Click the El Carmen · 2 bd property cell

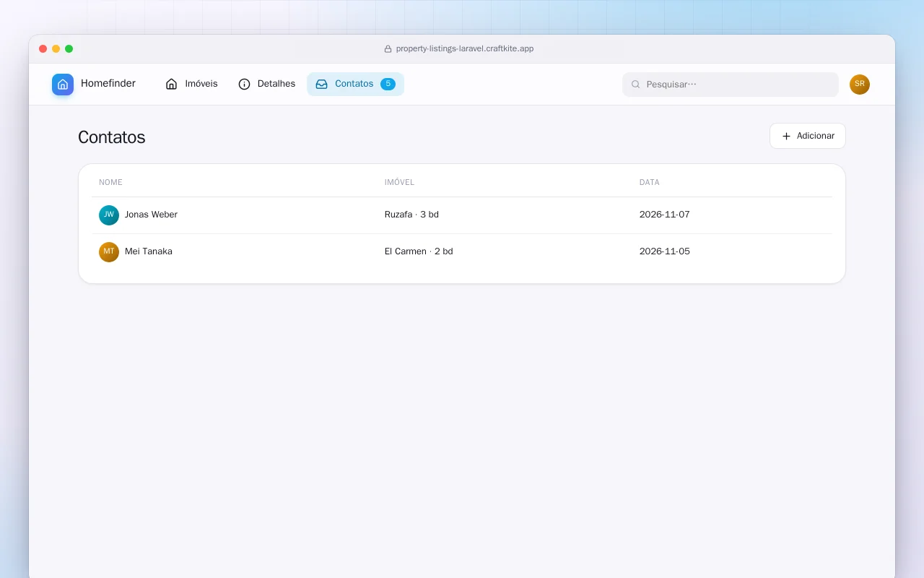point(419,251)
